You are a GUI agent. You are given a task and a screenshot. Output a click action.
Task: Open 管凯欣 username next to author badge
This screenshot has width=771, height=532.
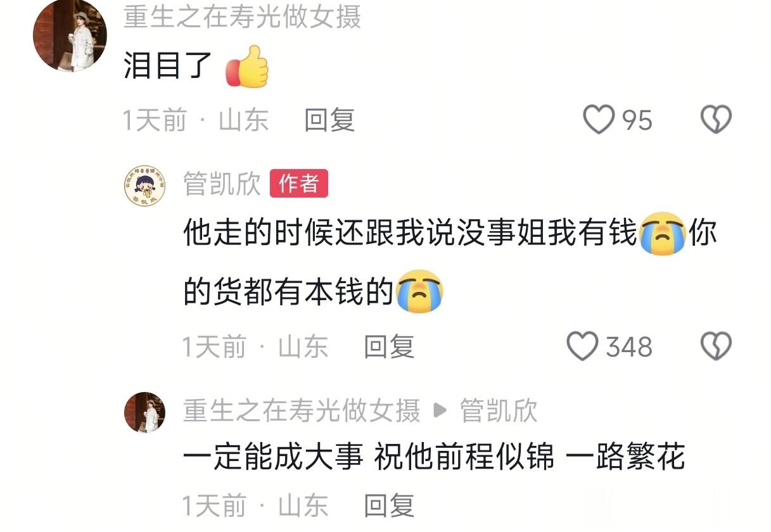[x=222, y=184]
